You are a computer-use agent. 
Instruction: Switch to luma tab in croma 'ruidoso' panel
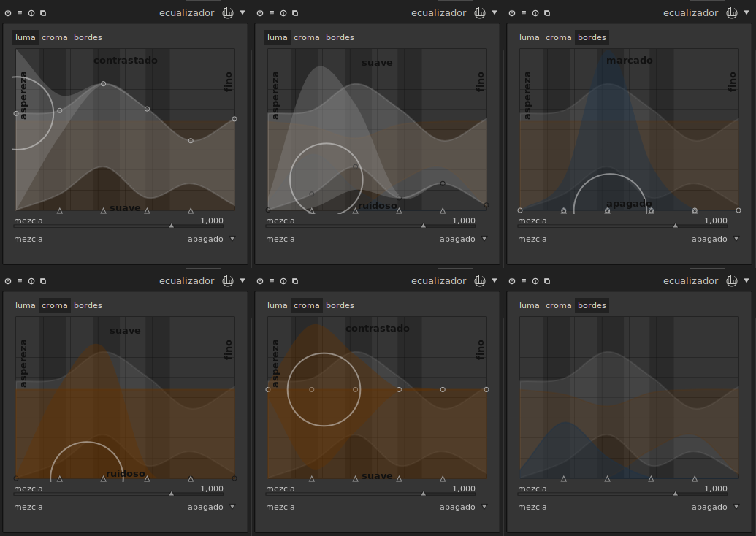[25, 305]
